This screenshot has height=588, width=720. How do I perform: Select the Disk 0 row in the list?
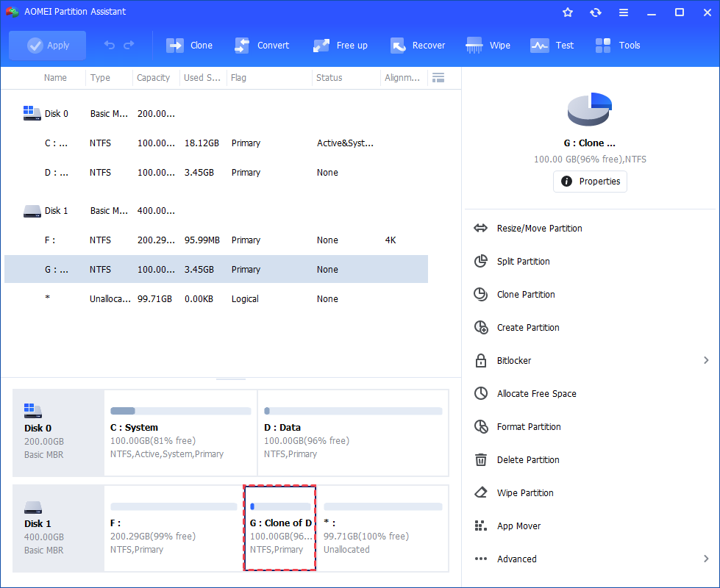coord(216,113)
